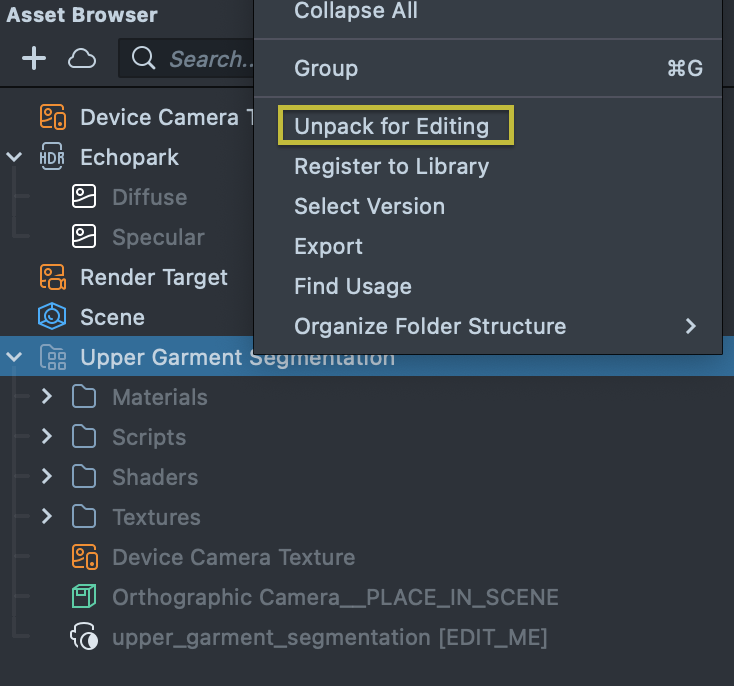Image resolution: width=734 pixels, height=686 pixels.
Task: Collapse the Echopark tree item
Action: click(14, 157)
